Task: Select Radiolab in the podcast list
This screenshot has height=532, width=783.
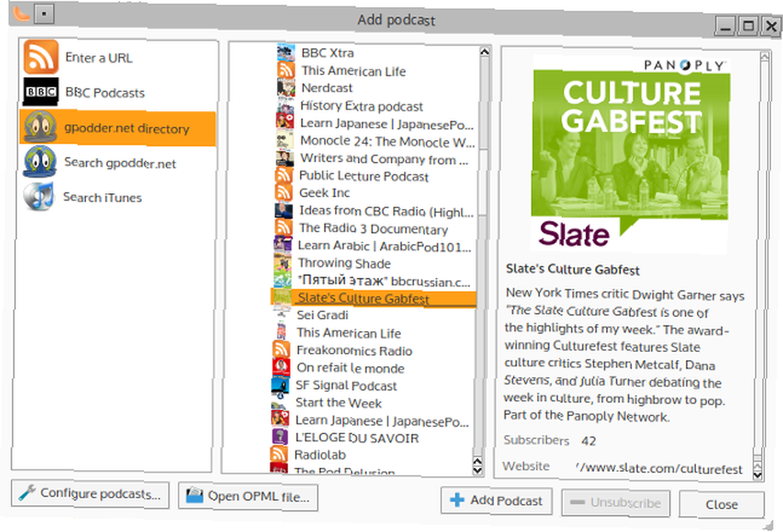Action: 320,455
